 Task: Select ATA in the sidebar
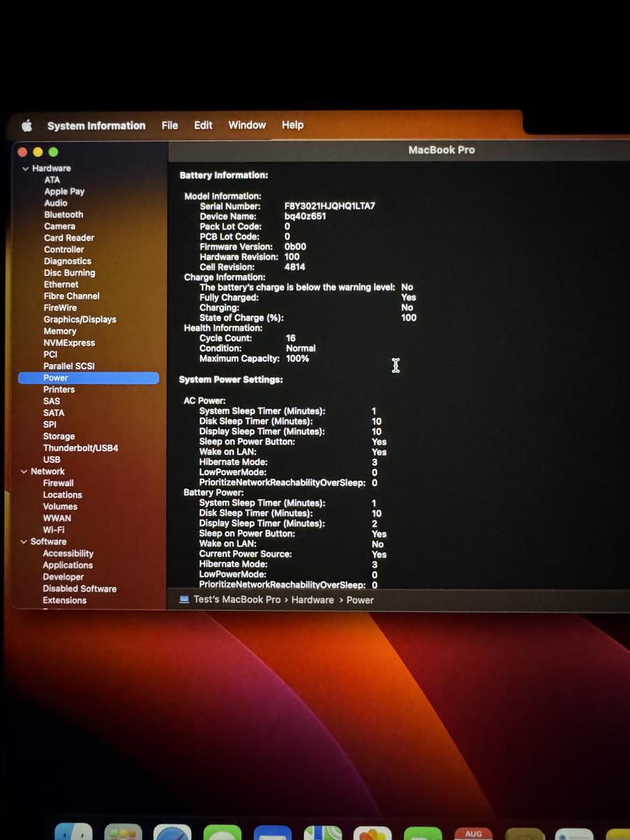coord(52,180)
